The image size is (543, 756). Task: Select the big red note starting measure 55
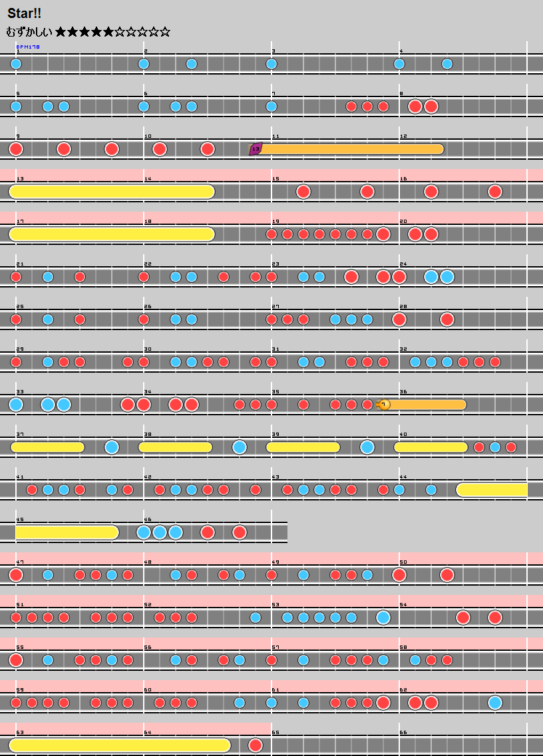tap(16, 660)
